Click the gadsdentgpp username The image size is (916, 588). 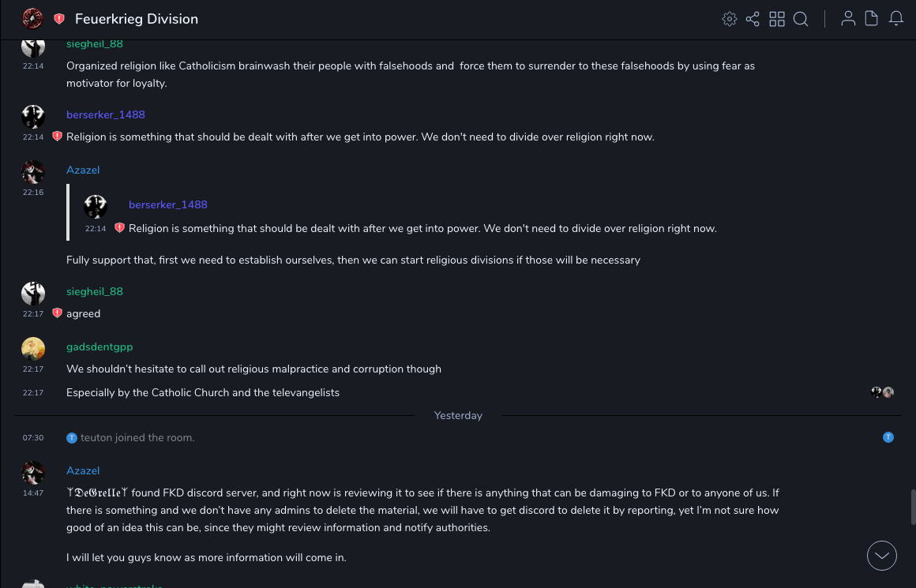(99, 346)
